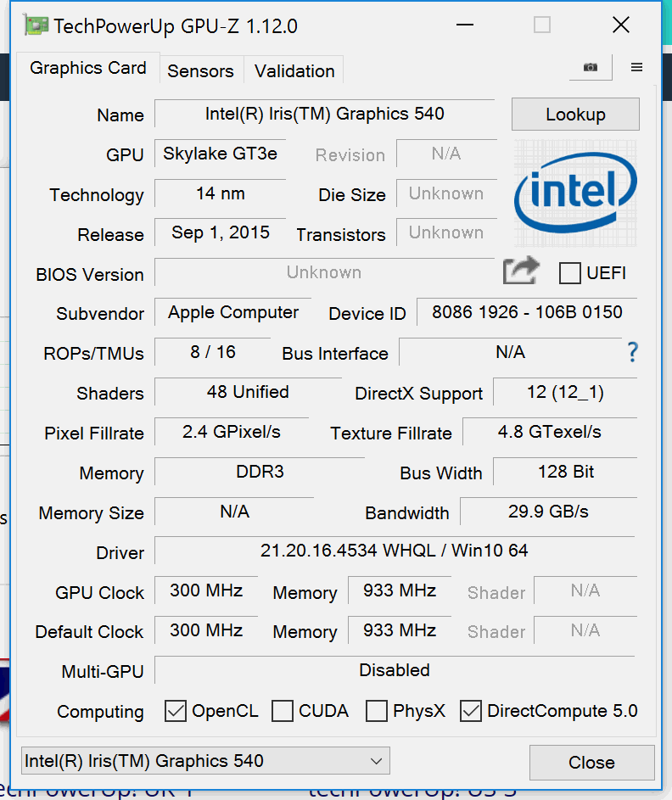Open the hamburger menu icon
Viewport: 672px width, 800px height.
636,68
